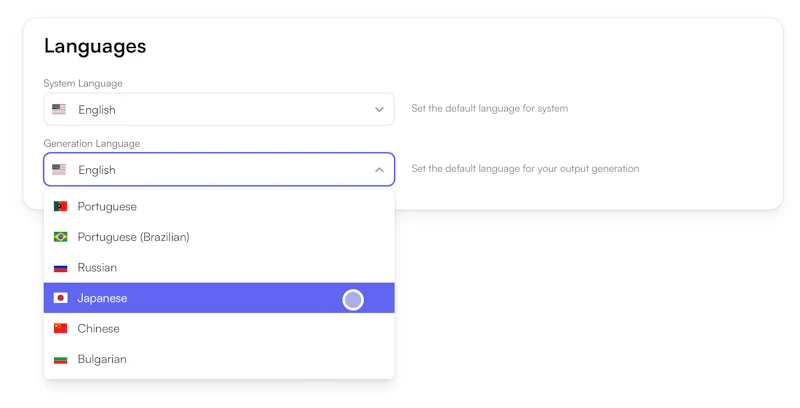The width and height of the screenshot is (800, 408).
Task: Expand the System Language chevron
Action: [379, 110]
